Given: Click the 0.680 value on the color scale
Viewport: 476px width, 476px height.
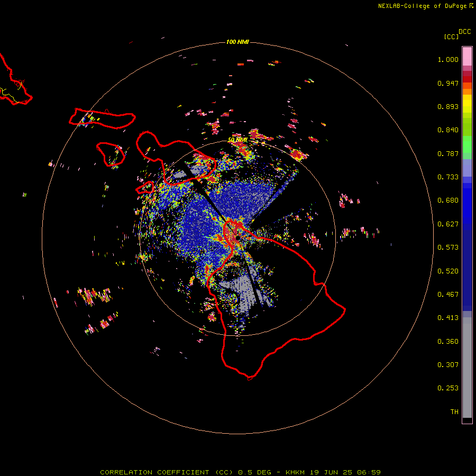Looking at the screenshot, I should (x=448, y=200).
